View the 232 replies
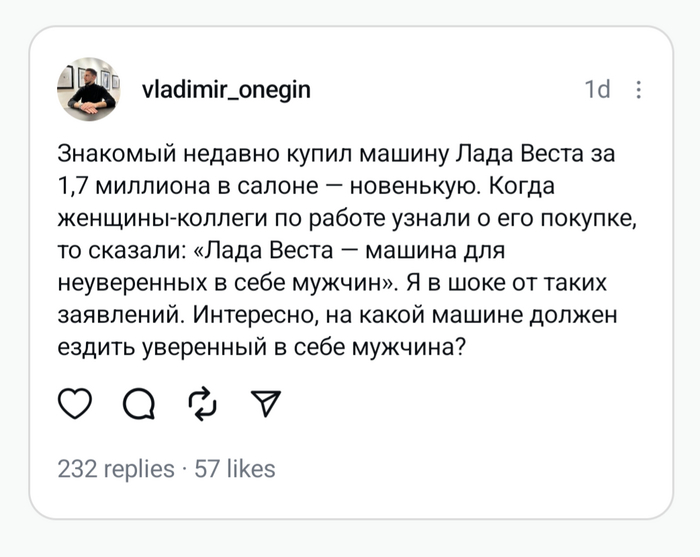 pos(116,468)
